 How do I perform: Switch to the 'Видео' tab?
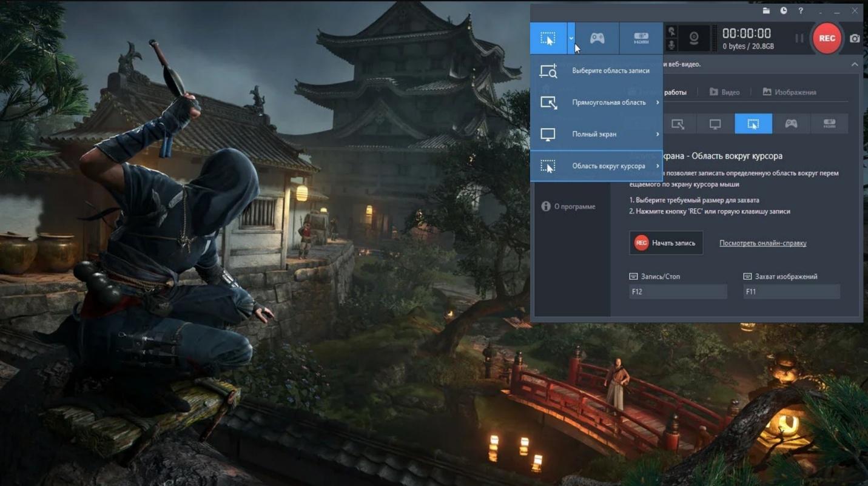click(724, 92)
